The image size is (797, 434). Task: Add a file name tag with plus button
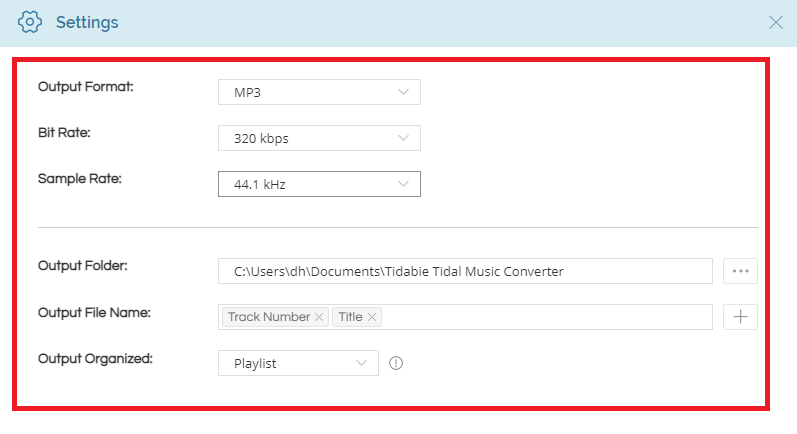[740, 317]
